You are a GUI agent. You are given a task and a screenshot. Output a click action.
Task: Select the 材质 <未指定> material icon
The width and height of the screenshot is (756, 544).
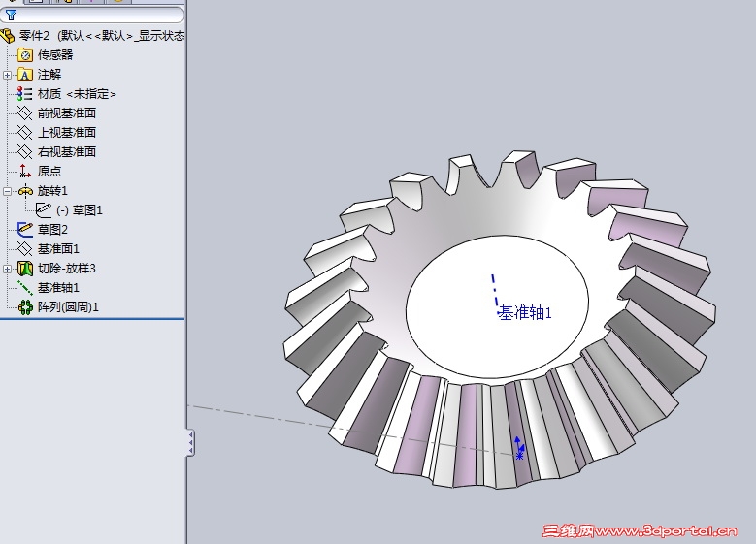[x=25, y=93]
